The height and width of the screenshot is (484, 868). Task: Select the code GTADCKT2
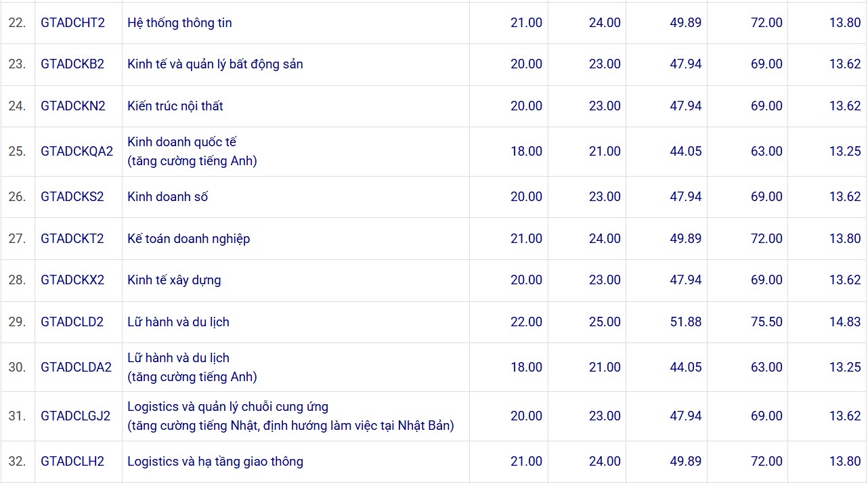point(72,239)
